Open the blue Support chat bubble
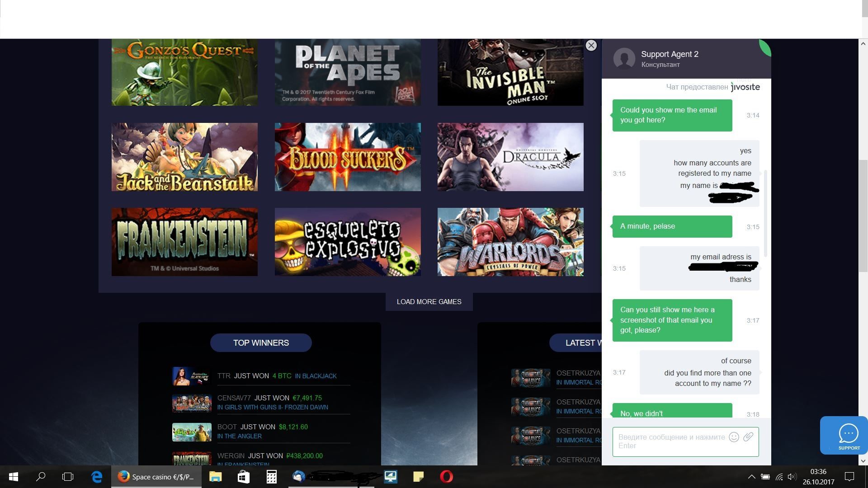 [844, 435]
